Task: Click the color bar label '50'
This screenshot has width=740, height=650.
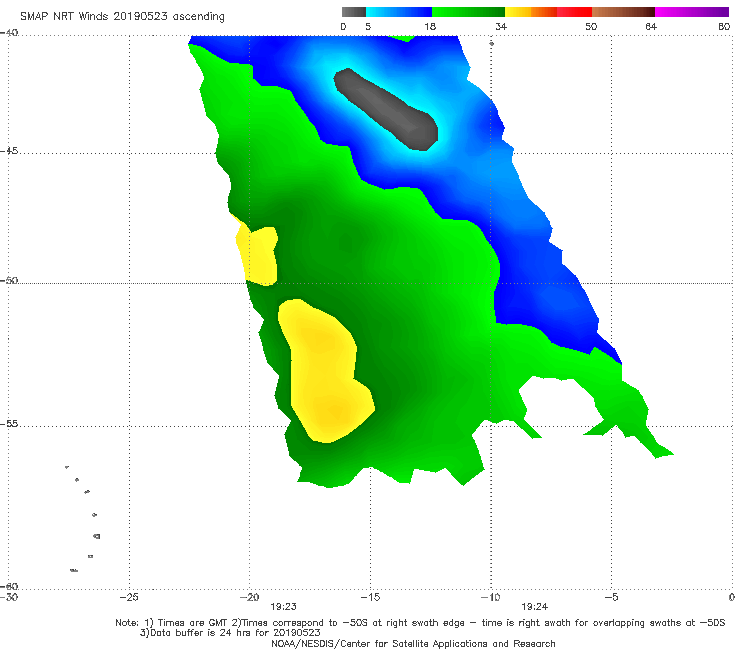Action: pyautogui.click(x=591, y=26)
